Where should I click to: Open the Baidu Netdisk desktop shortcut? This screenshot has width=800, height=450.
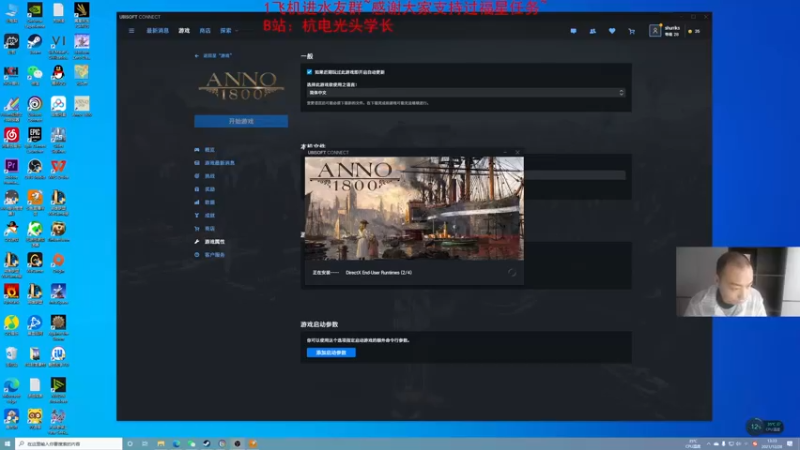pyautogui.click(x=58, y=106)
